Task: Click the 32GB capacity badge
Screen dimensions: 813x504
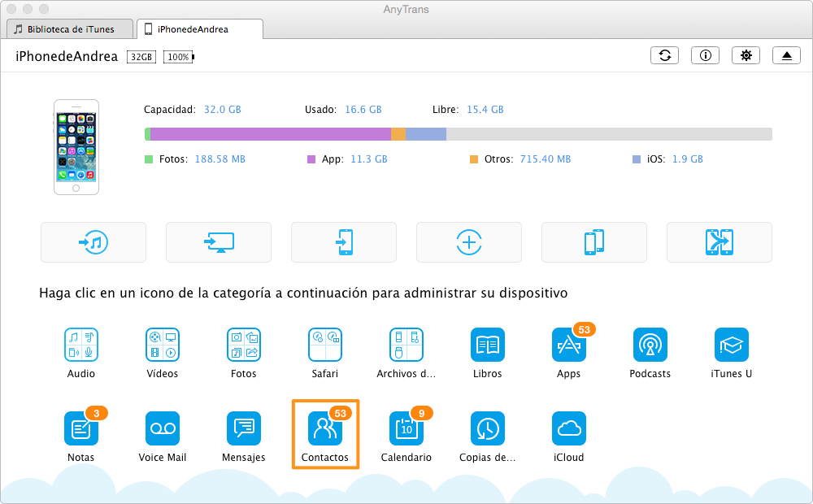Action: 141,57
